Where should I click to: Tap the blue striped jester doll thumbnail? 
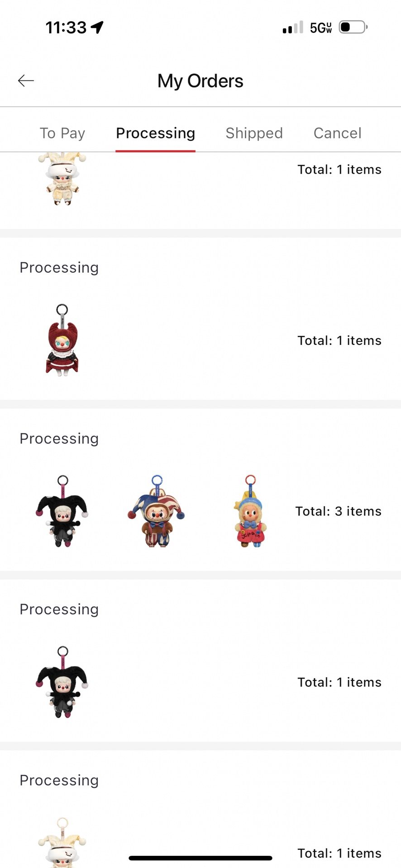(x=156, y=511)
